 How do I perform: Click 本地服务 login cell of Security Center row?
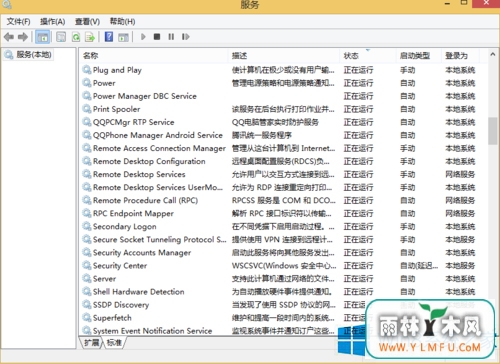pyautogui.click(x=460, y=266)
